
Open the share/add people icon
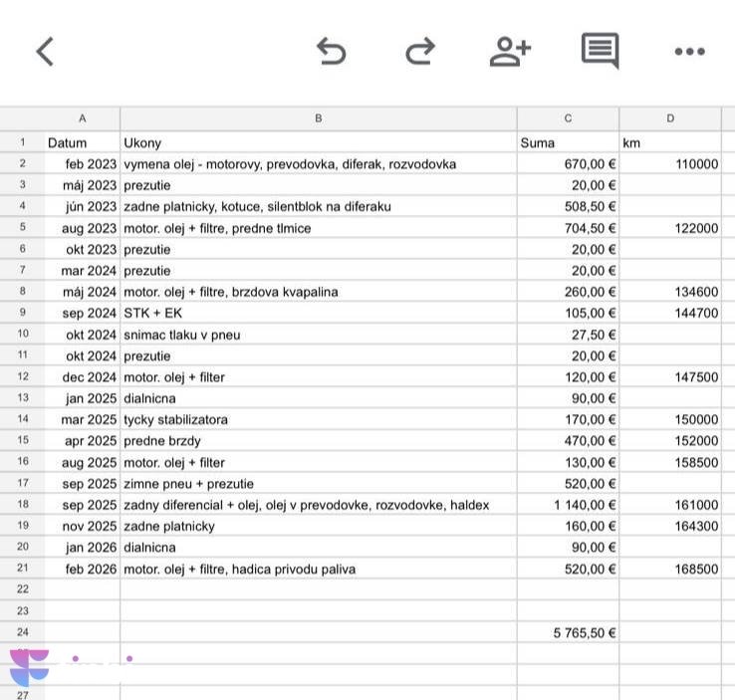(510, 51)
